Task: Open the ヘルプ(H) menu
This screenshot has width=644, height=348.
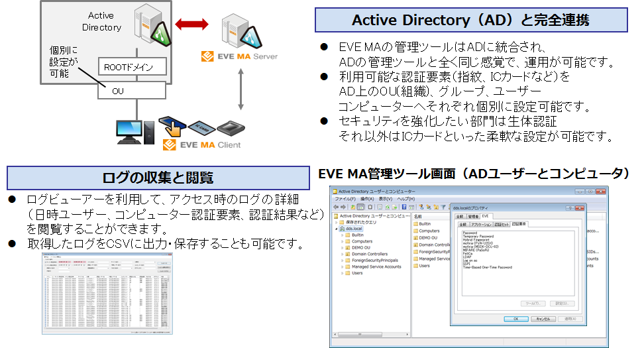Action: click(405, 199)
